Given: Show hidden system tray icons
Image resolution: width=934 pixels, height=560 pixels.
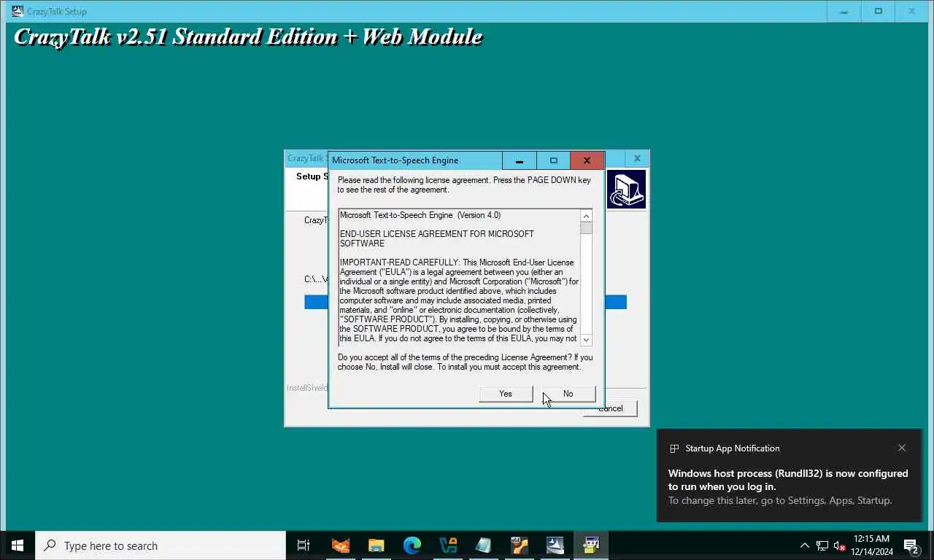Looking at the screenshot, I should 804,545.
